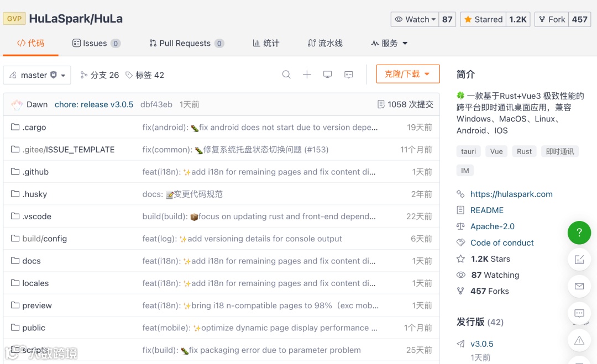597x364 pixels.
Task: Click the tauri topic tag
Action: (468, 151)
